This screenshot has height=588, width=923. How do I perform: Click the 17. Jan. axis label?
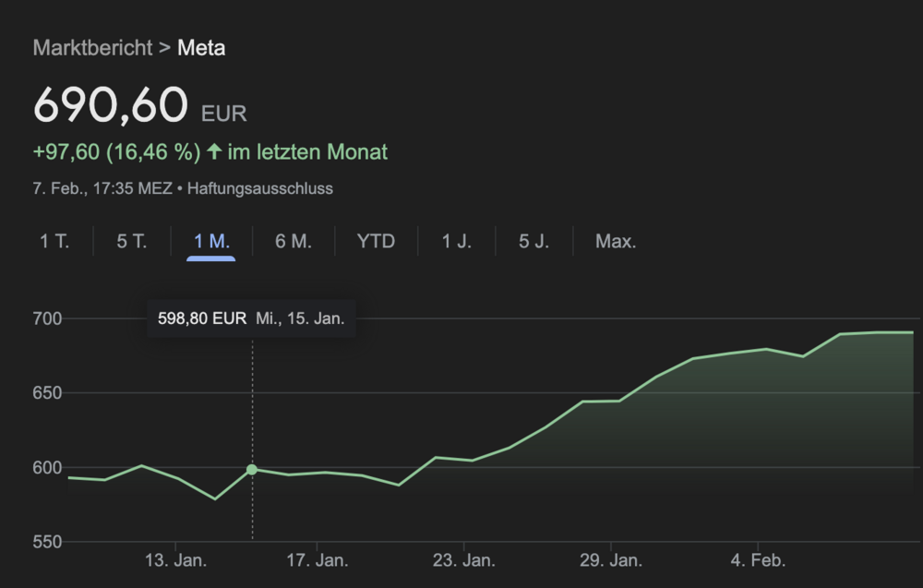click(x=318, y=560)
